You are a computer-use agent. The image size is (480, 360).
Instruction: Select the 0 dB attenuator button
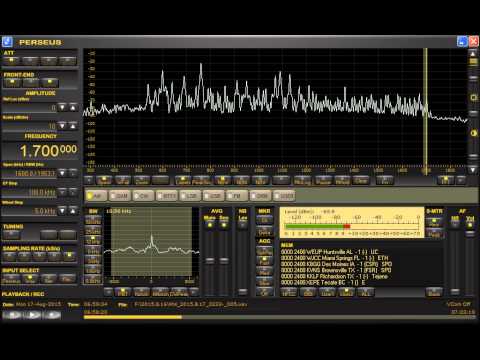pos(12,60)
